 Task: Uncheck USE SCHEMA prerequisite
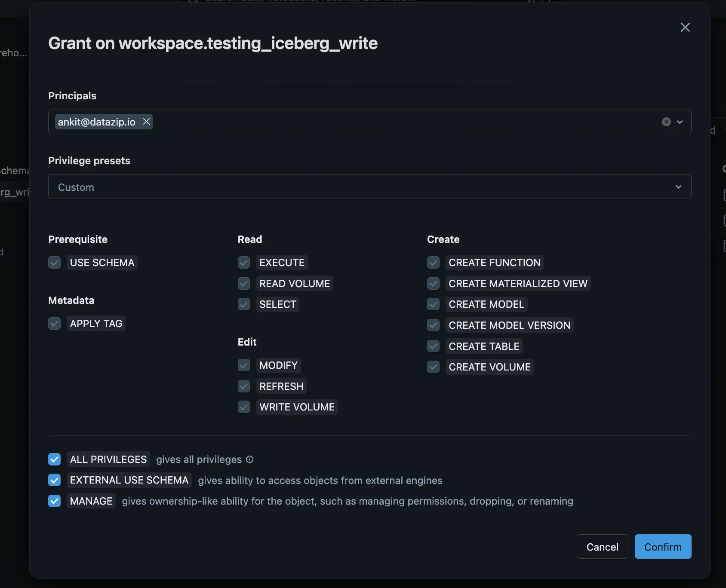(x=54, y=263)
